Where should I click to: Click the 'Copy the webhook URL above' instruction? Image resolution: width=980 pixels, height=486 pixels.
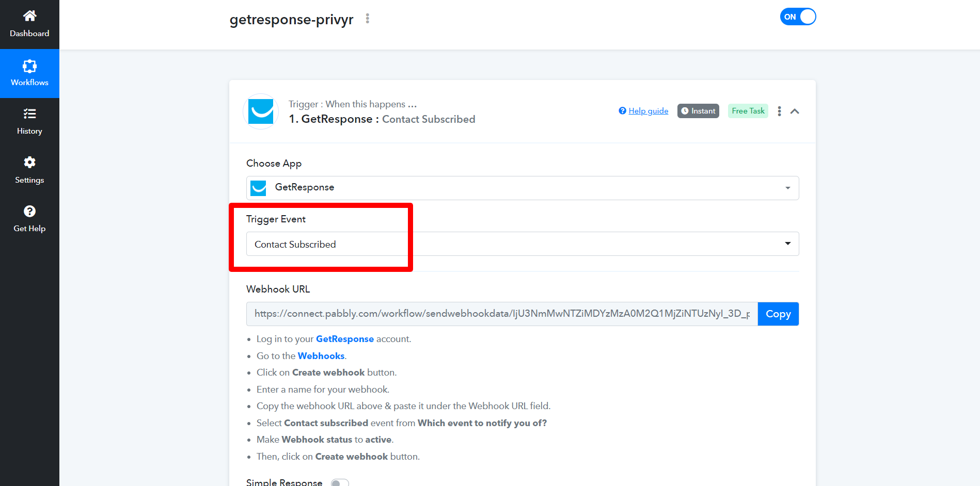(404, 406)
